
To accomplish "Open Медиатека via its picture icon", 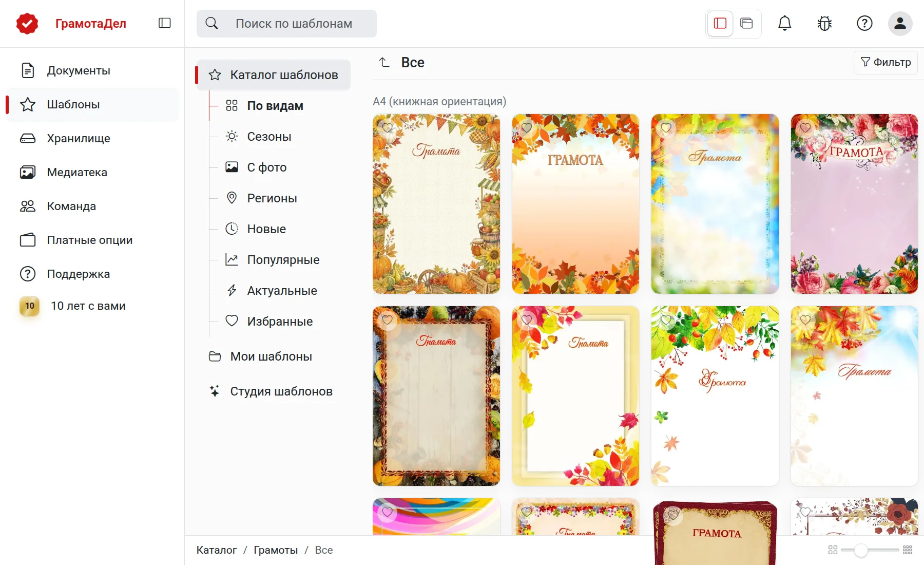I will point(28,172).
